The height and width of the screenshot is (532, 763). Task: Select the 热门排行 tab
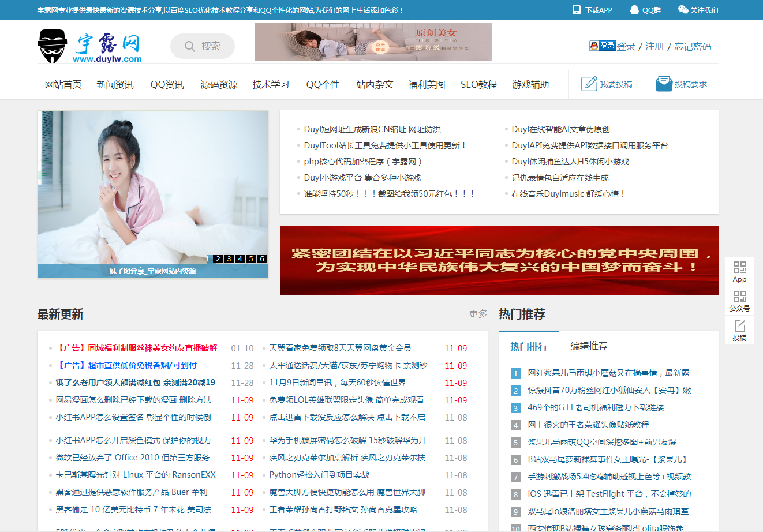[529, 347]
